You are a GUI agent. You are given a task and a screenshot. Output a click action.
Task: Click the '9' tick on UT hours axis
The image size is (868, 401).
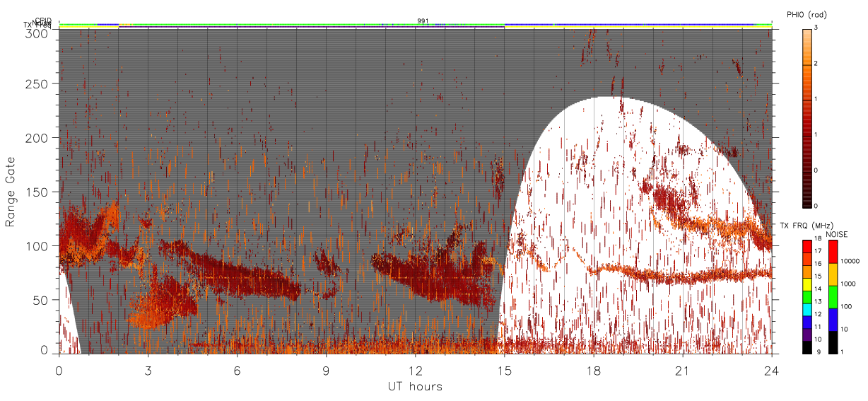[326, 371]
